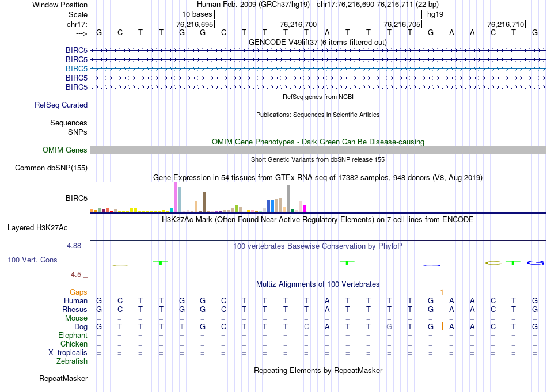Click the Sequences track label
This screenshot has width=547, height=392.
69,123
